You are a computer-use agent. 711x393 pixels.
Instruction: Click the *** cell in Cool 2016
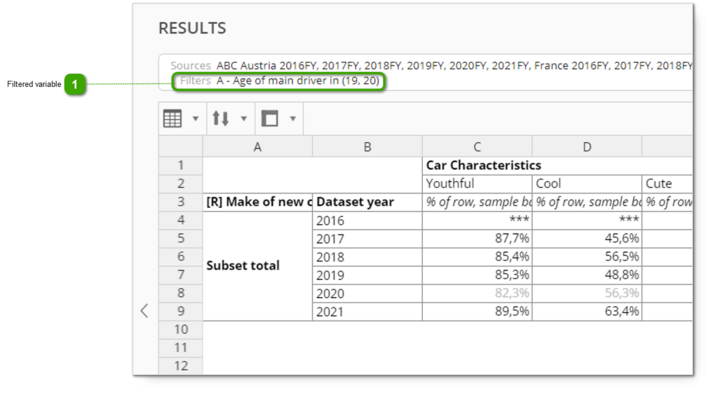click(x=587, y=220)
